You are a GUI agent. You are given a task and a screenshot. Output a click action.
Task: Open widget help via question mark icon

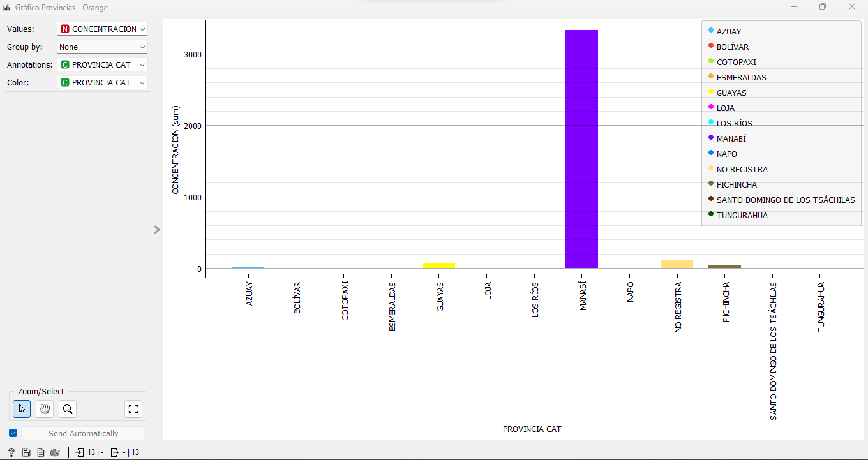coord(11,452)
